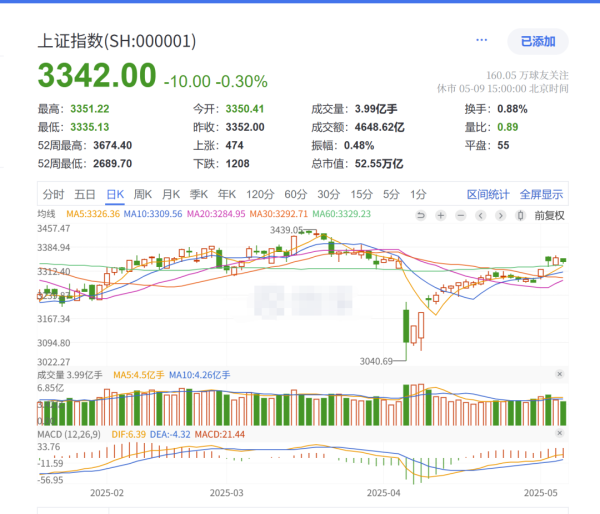The width and height of the screenshot is (600, 514).
Task: Open 区间统计 range statistics
Action: coord(488,194)
